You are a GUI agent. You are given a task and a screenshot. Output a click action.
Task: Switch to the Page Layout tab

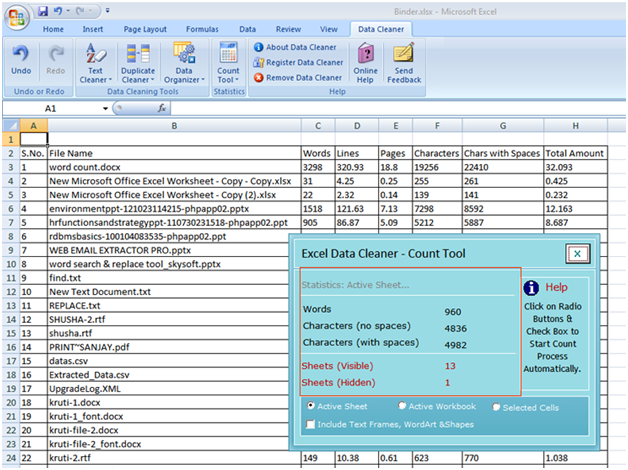[x=145, y=29]
